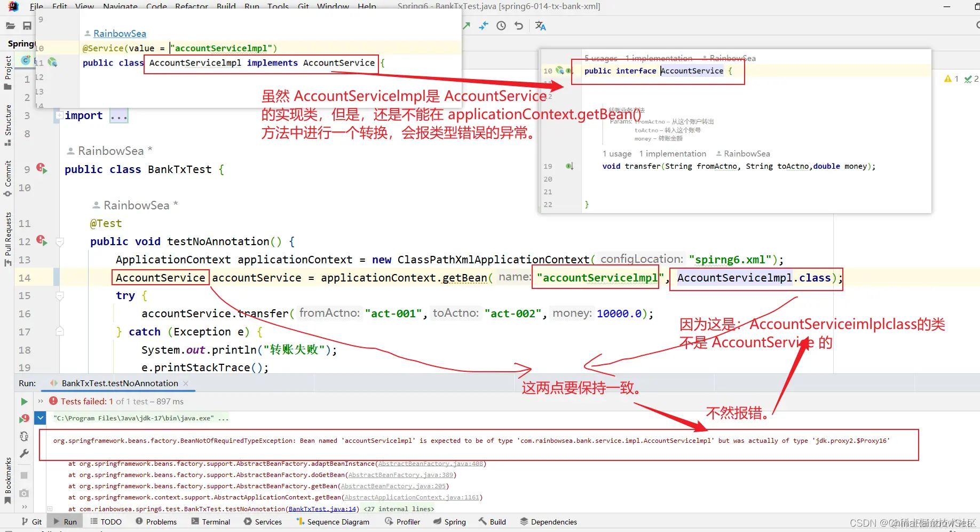This screenshot has width=980, height=532.
Task: Open BankTxTest.java:14 stack trace link
Action: pyautogui.click(x=322, y=509)
